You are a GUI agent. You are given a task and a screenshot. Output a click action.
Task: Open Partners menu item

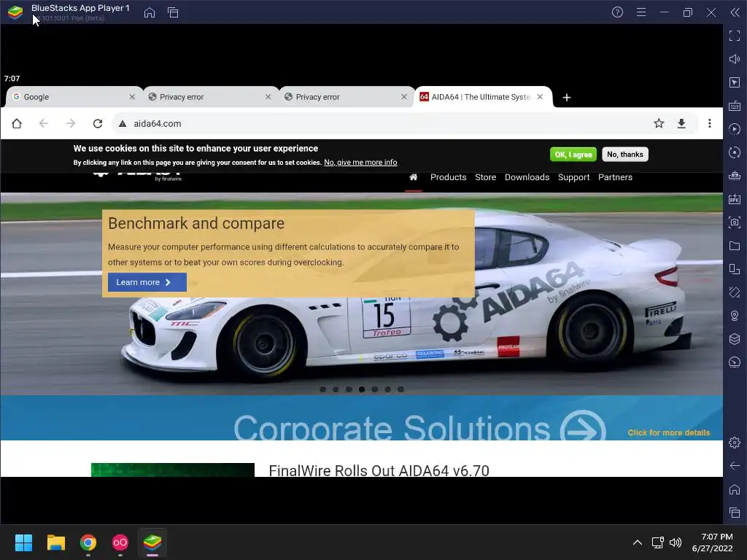click(615, 177)
